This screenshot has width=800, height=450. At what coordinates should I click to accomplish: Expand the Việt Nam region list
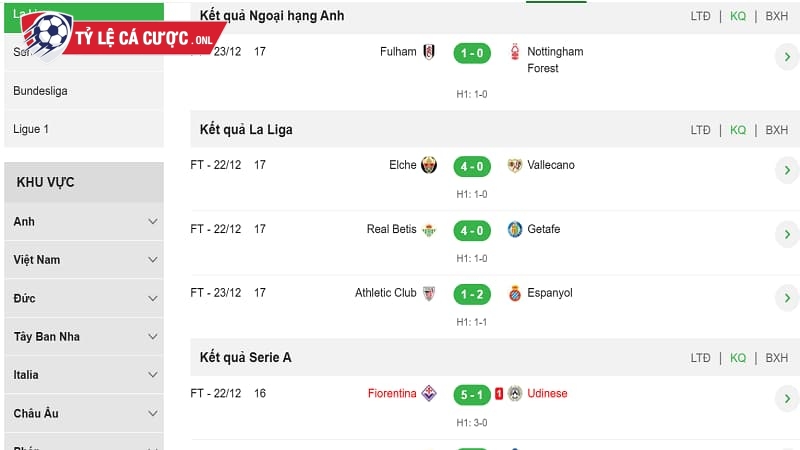pos(153,260)
